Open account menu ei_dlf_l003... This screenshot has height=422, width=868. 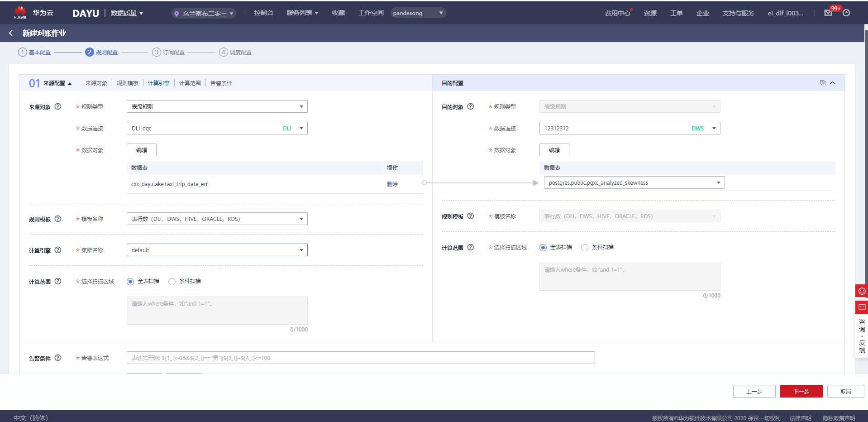point(785,13)
